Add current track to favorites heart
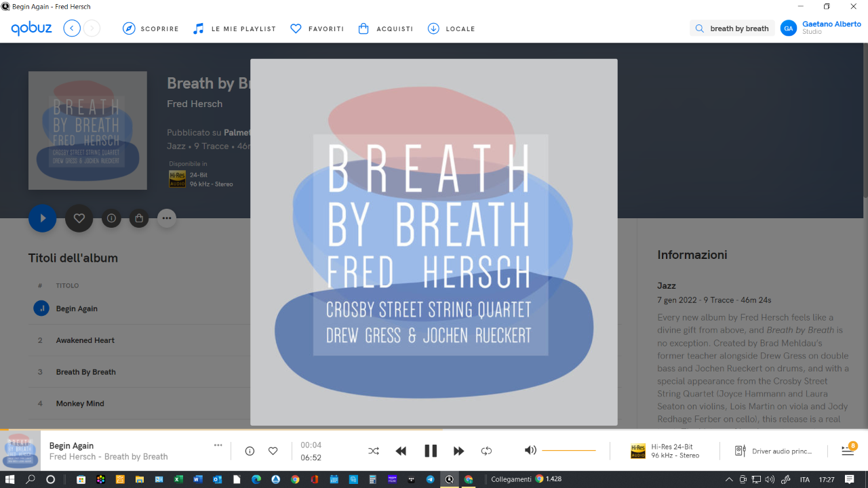This screenshot has width=868, height=488. [273, 451]
